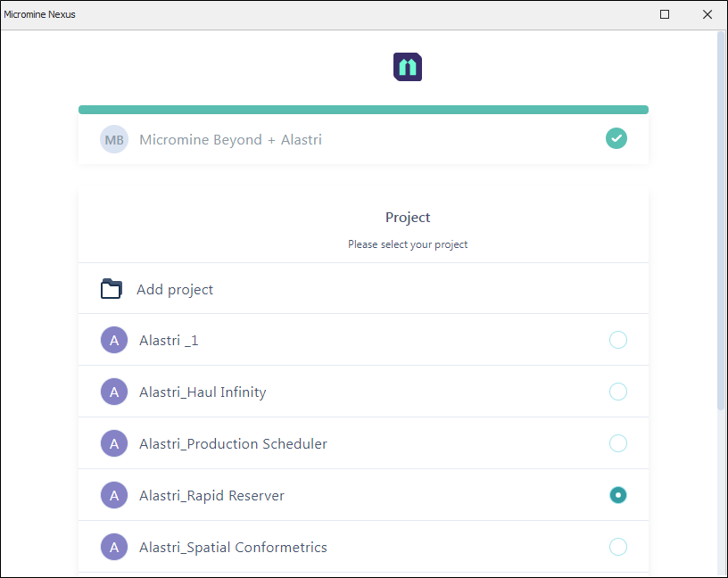The width and height of the screenshot is (728, 578).
Task: Open the Add project option
Action: [363, 289]
